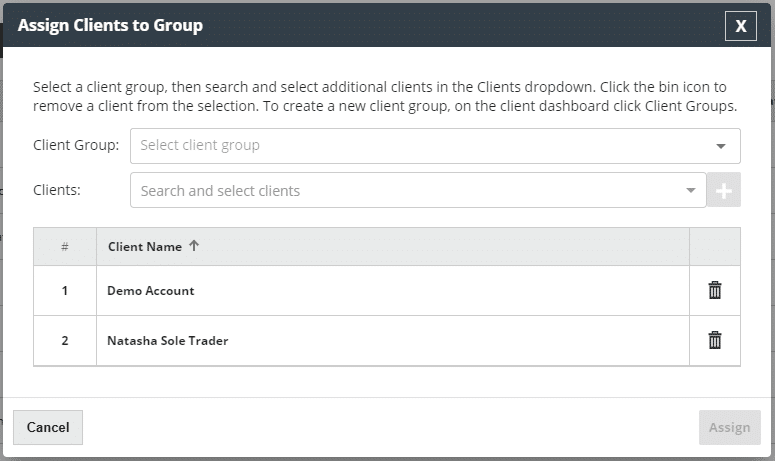Image resolution: width=775 pixels, height=461 pixels.
Task: Click row number 2 cell
Action: [65, 341]
